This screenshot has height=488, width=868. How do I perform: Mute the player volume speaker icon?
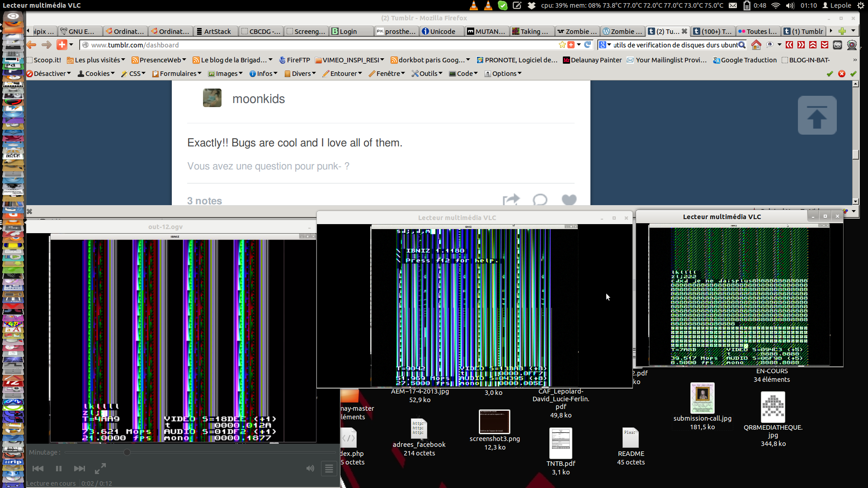(310, 469)
